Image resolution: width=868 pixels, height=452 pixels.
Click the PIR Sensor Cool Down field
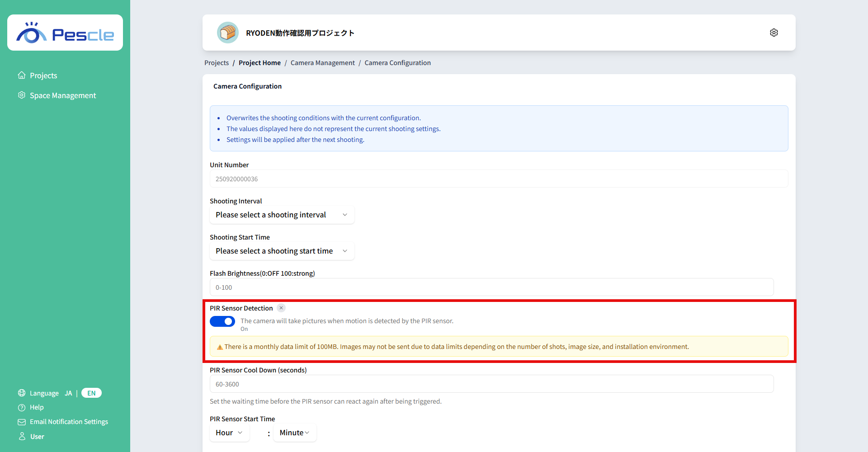pyautogui.click(x=492, y=384)
